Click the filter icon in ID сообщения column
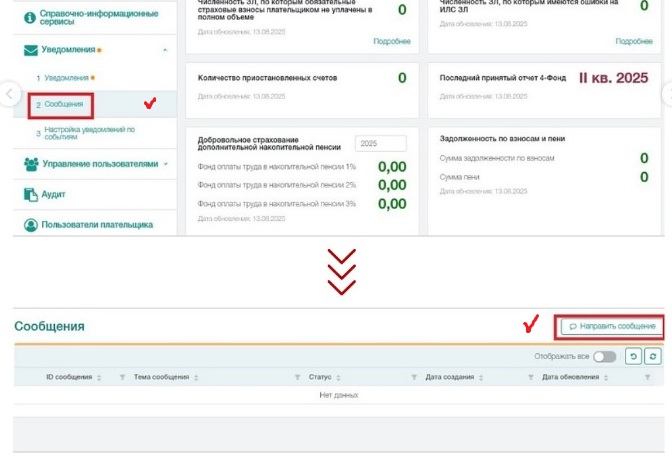Viewport: 672px width, 461px height. click(x=122, y=378)
